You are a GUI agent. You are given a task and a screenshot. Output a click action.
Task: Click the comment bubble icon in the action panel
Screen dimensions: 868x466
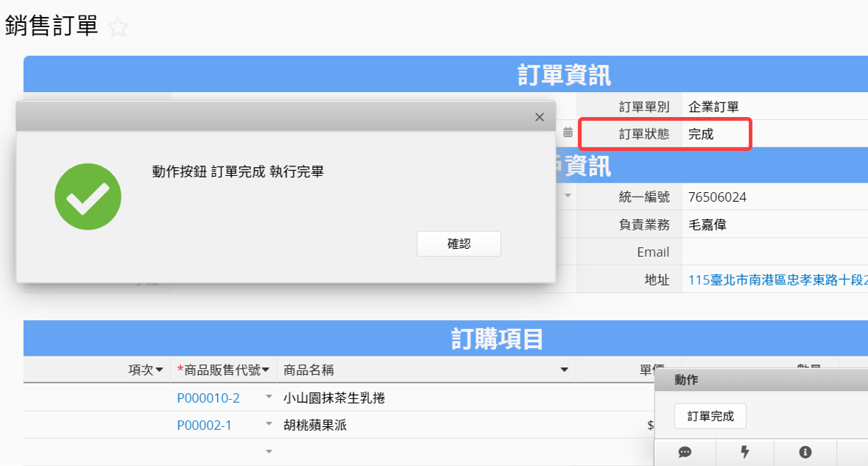685,452
